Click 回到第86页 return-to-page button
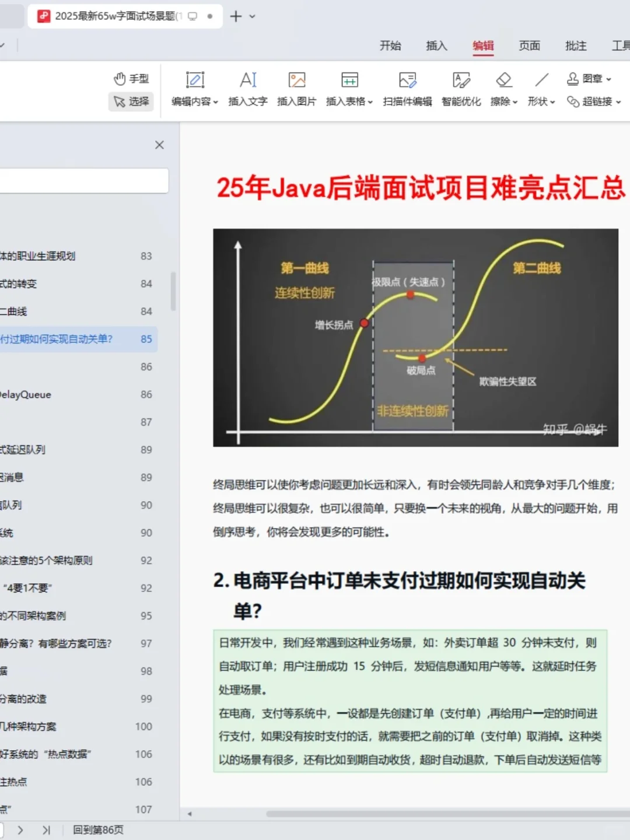Viewport: 630px width, 840px height. coord(98,830)
